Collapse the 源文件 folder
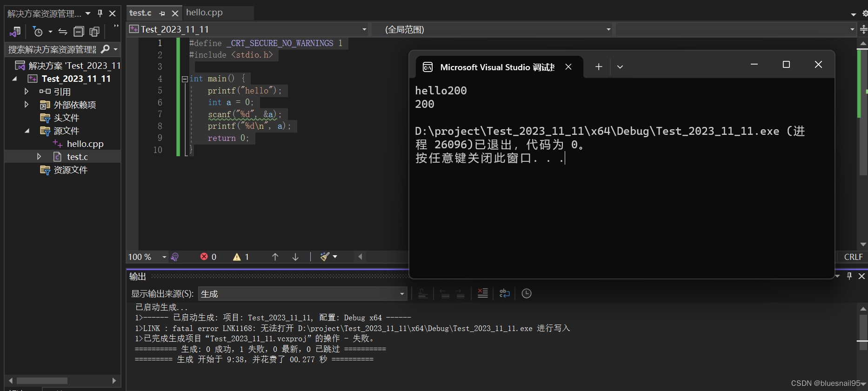Image resolution: width=868 pixels, height=391 pixels. pos(27,131)
